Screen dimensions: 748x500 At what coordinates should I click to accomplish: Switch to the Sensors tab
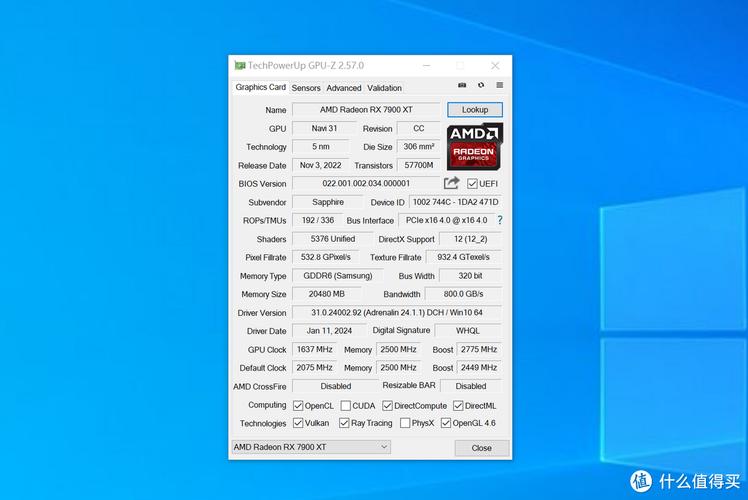pos(306,88)
